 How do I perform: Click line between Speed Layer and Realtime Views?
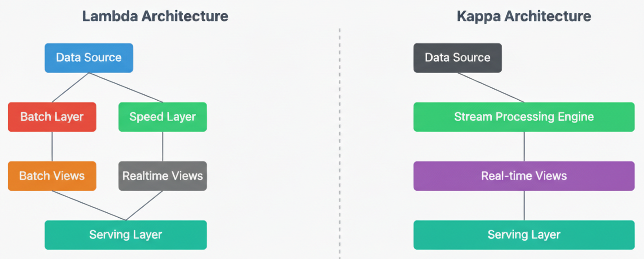[163, 146]
